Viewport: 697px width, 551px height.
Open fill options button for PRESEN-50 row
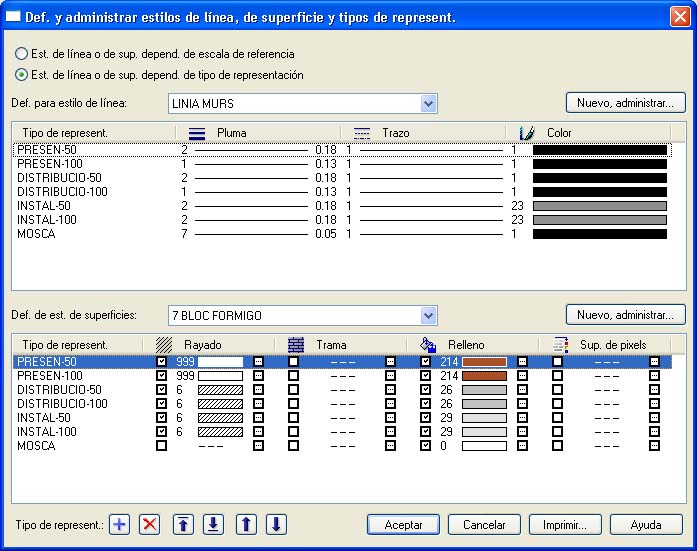click(x=522, y=362)
